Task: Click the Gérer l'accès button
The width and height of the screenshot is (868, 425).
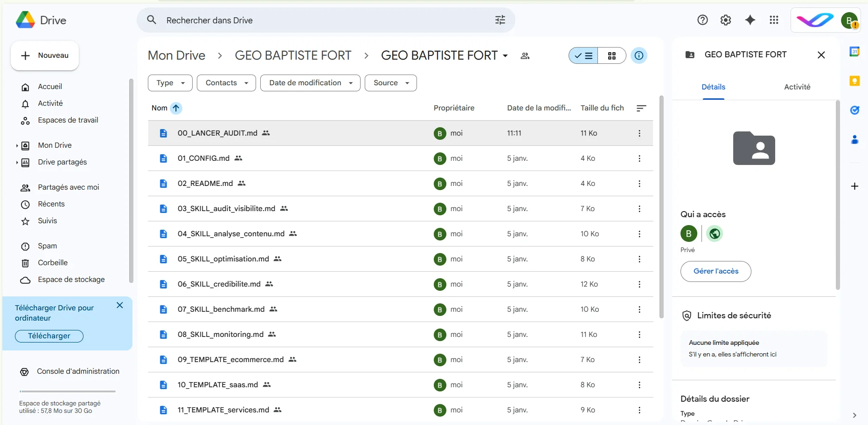Action: [x=715, y=271]
